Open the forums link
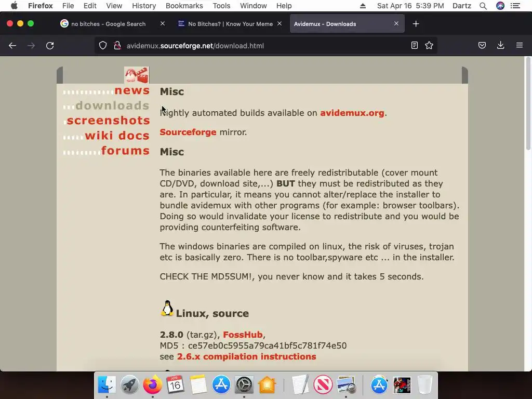Screen dimensions: 532x399 [125, 150]
